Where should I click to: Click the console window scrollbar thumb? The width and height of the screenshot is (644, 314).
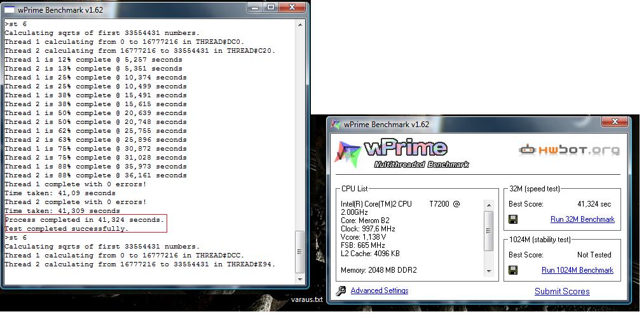click(x=300, y=252)
